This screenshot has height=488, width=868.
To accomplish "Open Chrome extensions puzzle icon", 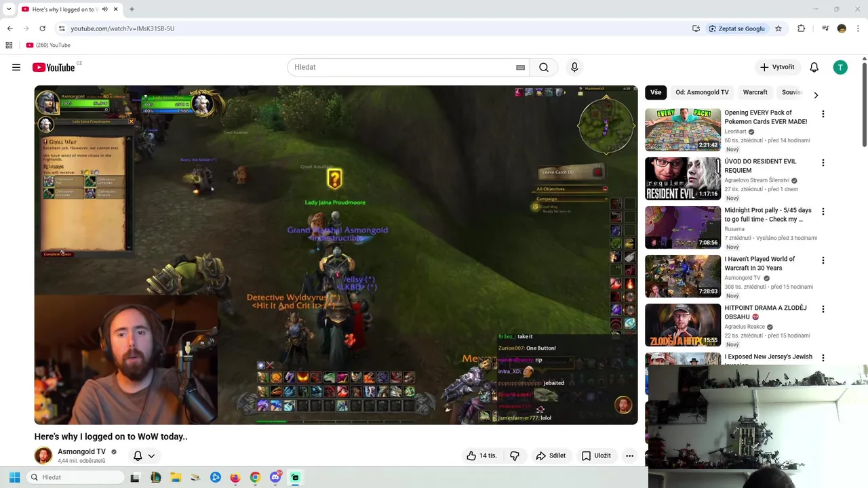I will (801, 28).
